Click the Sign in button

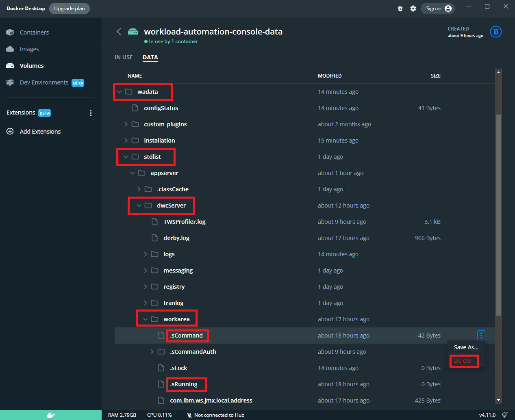[x=438, y=9]
